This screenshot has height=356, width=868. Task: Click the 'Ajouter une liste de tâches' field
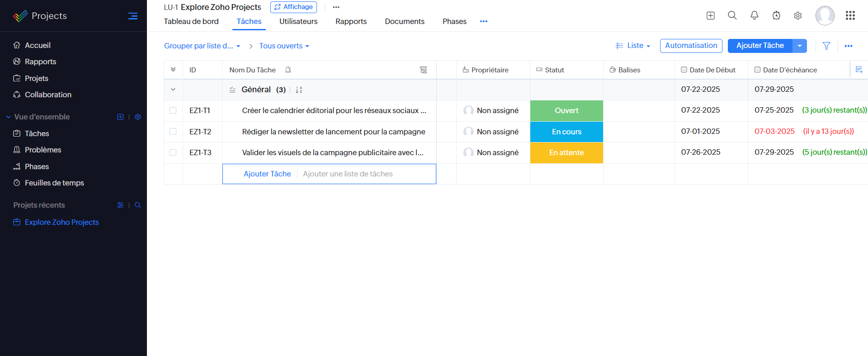[x=348, y=174]
